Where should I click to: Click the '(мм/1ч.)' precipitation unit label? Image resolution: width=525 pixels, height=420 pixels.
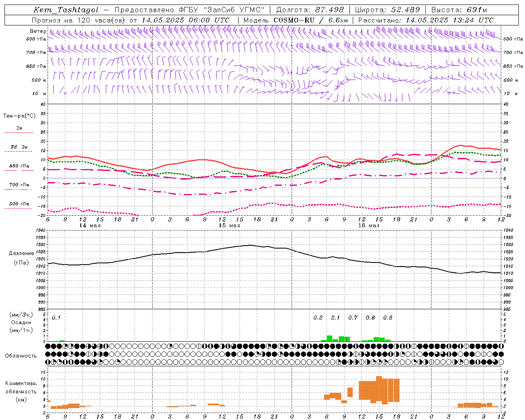[21, 330]
